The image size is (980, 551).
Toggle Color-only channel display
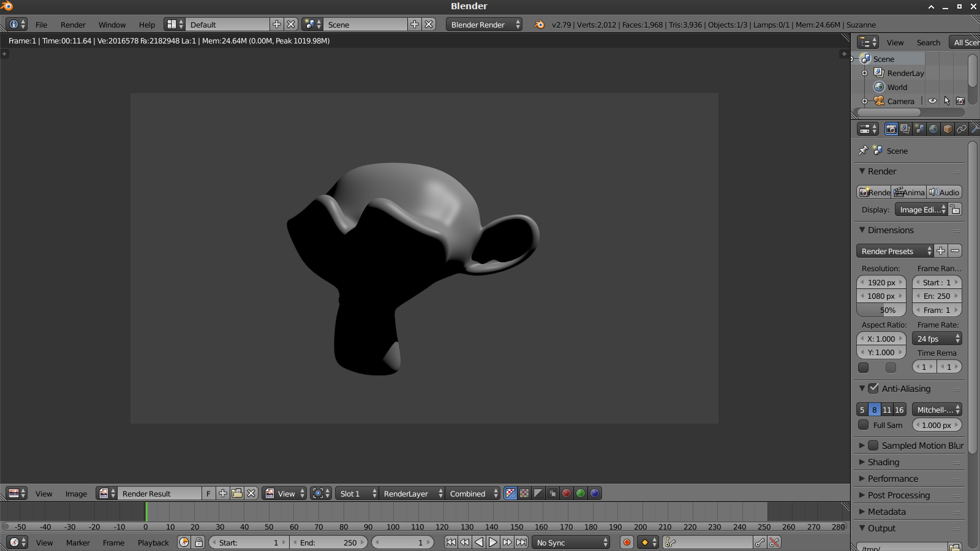524,493
